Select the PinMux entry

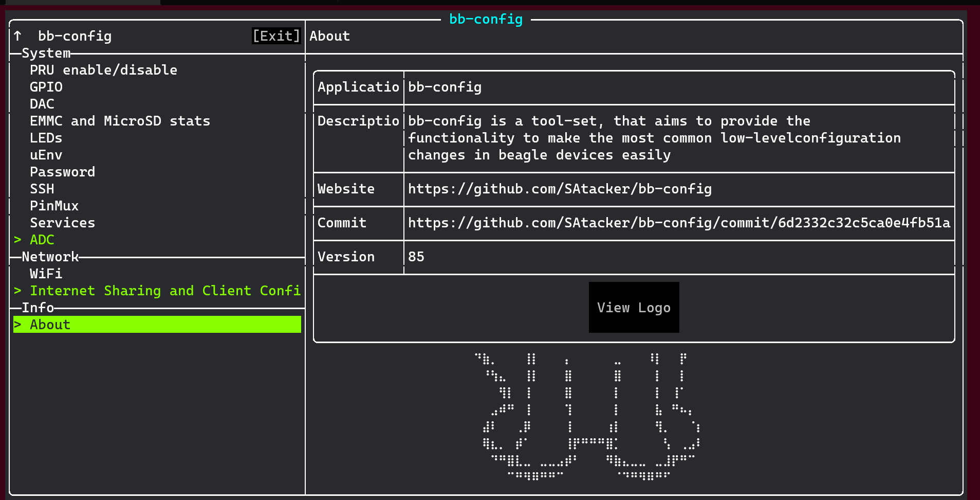coord(54,206)
